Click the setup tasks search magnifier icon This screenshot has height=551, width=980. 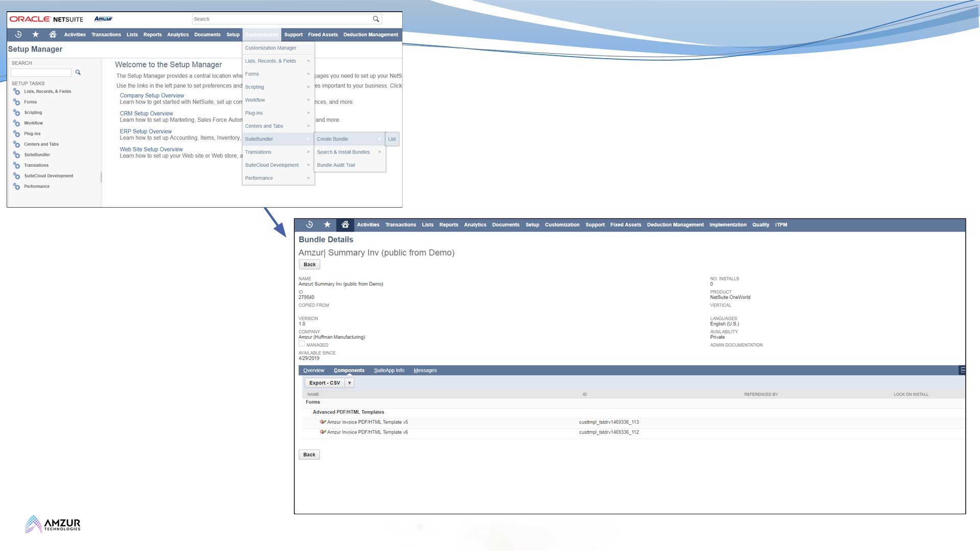click(x=78, y=72)
